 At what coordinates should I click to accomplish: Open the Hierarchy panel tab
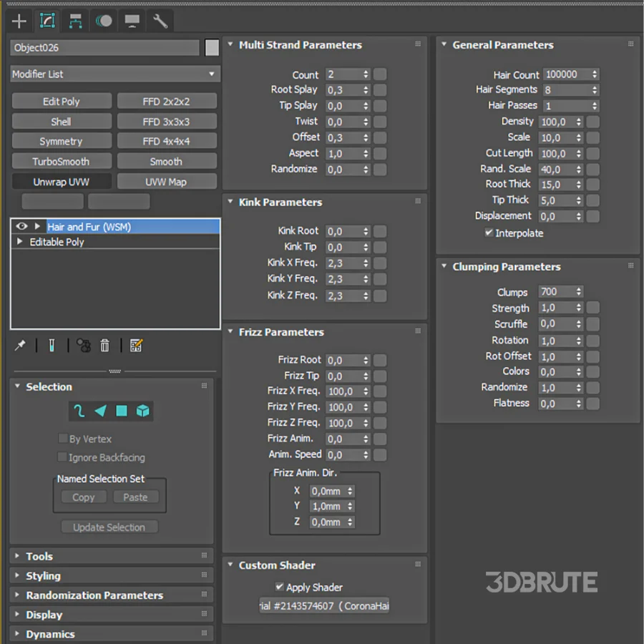(75, 21)
